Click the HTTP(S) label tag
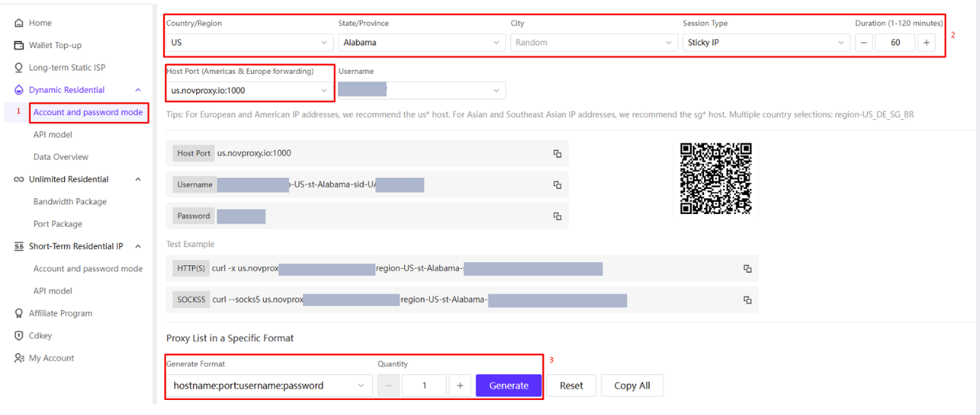The height and width of the screenshot is (415, 980). 190,268
